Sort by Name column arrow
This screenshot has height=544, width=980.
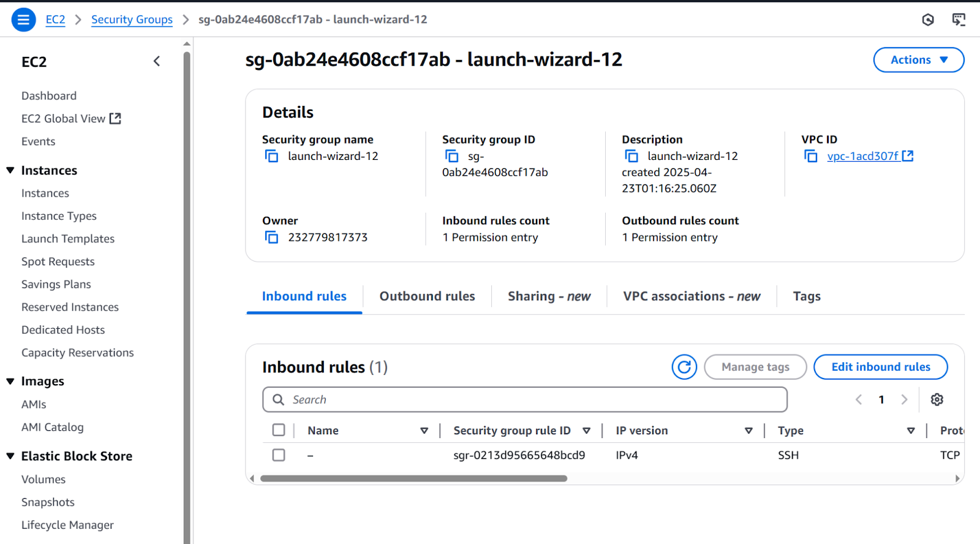[x=424, y=431]
